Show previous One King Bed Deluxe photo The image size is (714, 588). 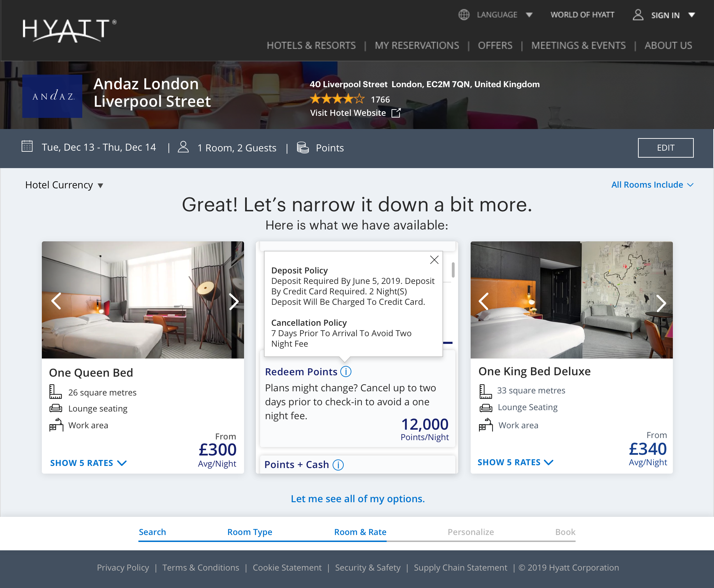pos(483,301)
